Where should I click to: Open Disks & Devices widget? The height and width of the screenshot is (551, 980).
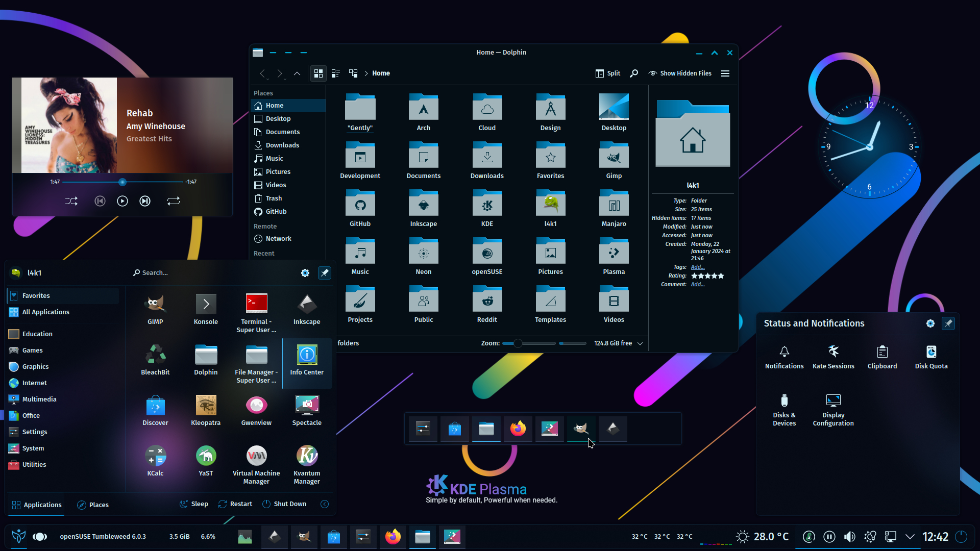tap(784, 410)
